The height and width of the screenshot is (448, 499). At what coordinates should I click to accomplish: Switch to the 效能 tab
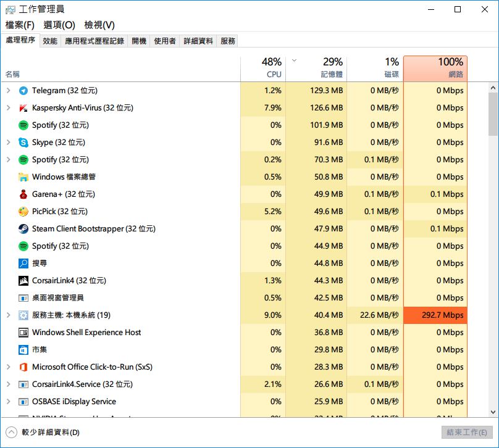point(50,41)
